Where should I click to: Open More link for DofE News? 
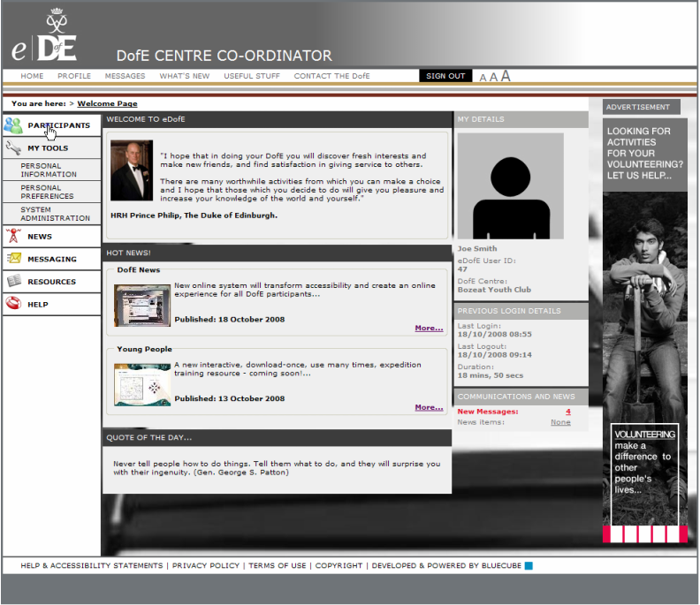pyautogui.click(x=429, y=328)
